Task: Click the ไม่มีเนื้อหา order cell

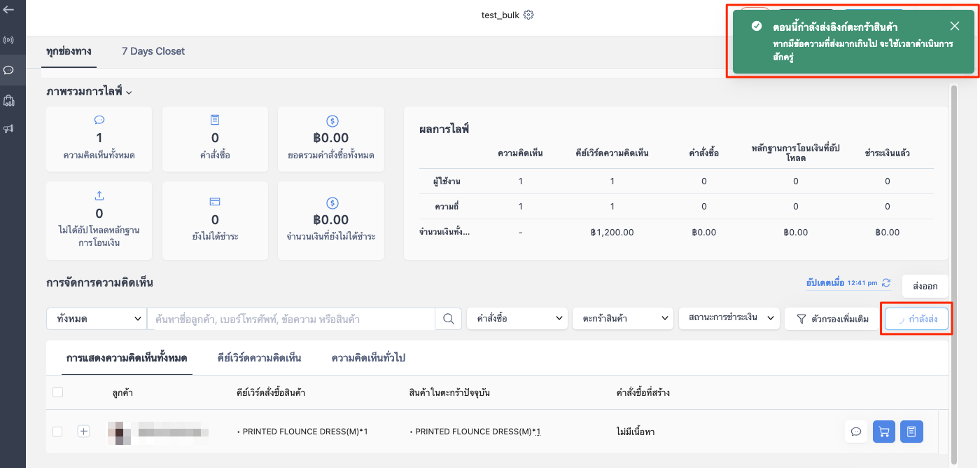Action: click(636, 432)
